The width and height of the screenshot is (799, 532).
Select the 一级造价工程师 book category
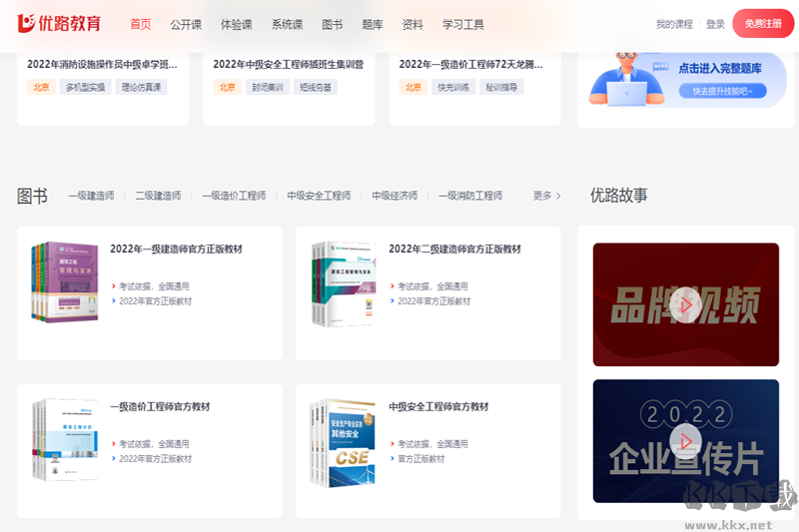(x=234, y=196)
